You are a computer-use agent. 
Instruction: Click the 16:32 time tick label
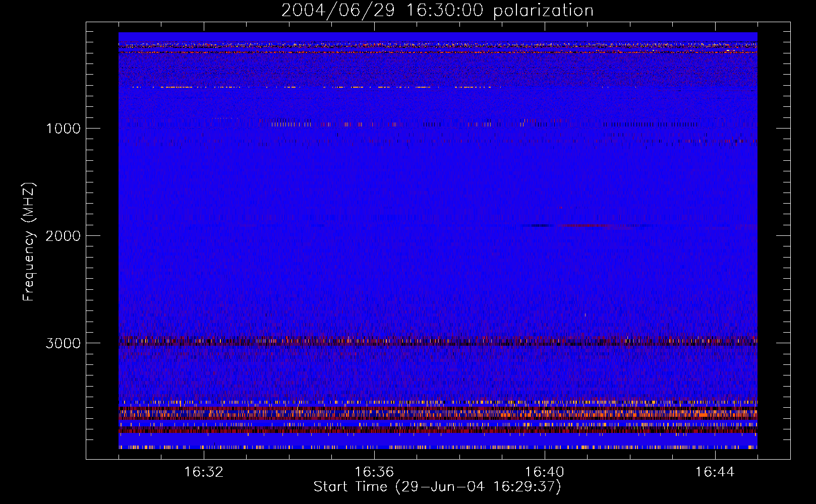pos(204,472)
